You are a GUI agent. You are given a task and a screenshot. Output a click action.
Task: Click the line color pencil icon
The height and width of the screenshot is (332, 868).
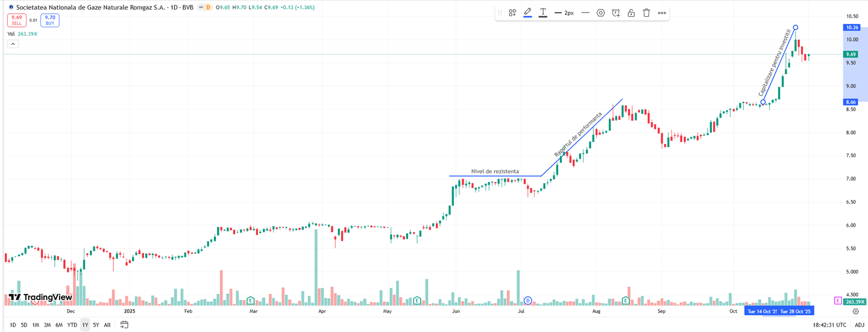(x=527, y=13)
